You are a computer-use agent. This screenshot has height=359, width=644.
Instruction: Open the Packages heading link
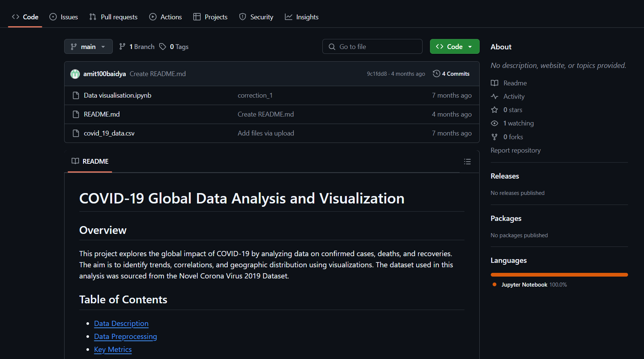click(506, 218)
